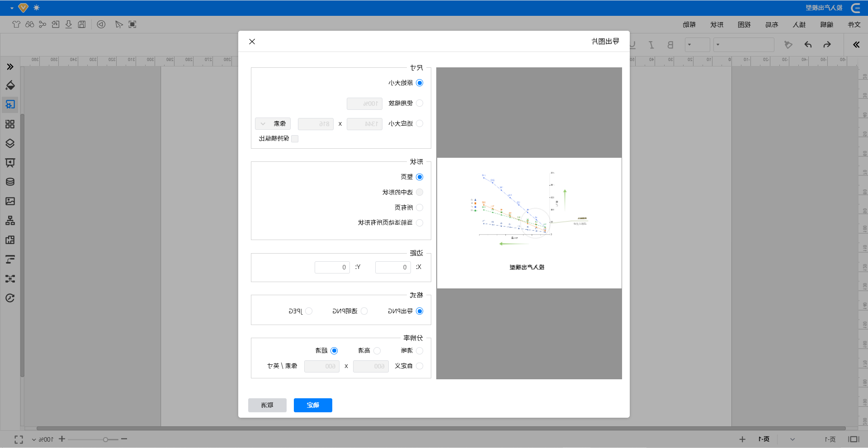868x448 pixels.
Task: Click the crown premium icon in title bar
Action: click(x=24, y=8)
